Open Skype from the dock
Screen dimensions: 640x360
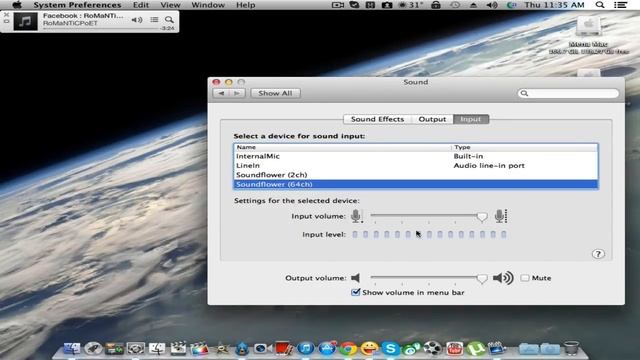pos(391,348)
